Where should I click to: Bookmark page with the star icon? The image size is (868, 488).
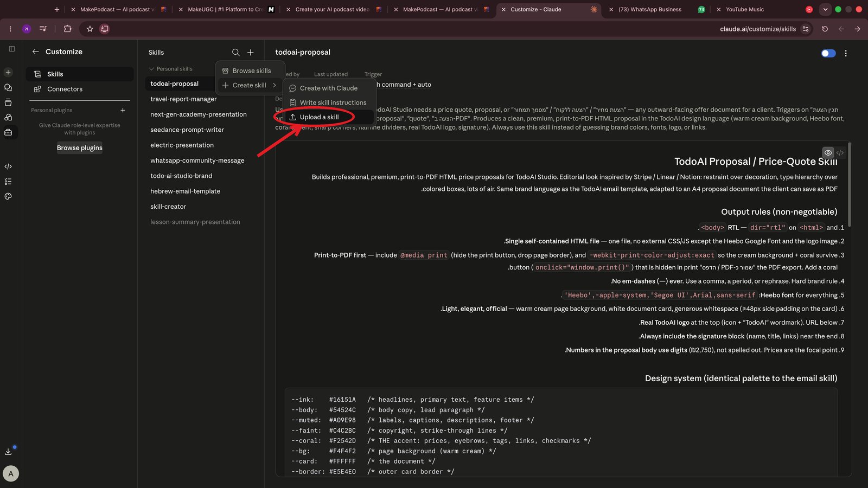click(90, 29)
